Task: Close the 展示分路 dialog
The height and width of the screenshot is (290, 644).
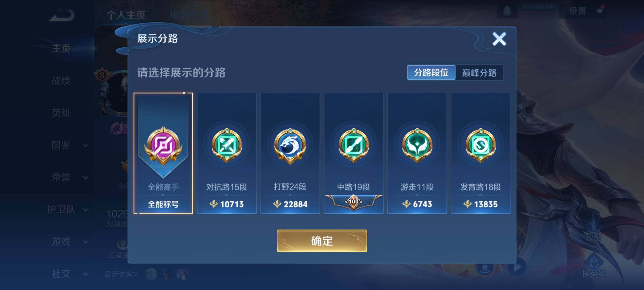Action: [x=499, y=39]
